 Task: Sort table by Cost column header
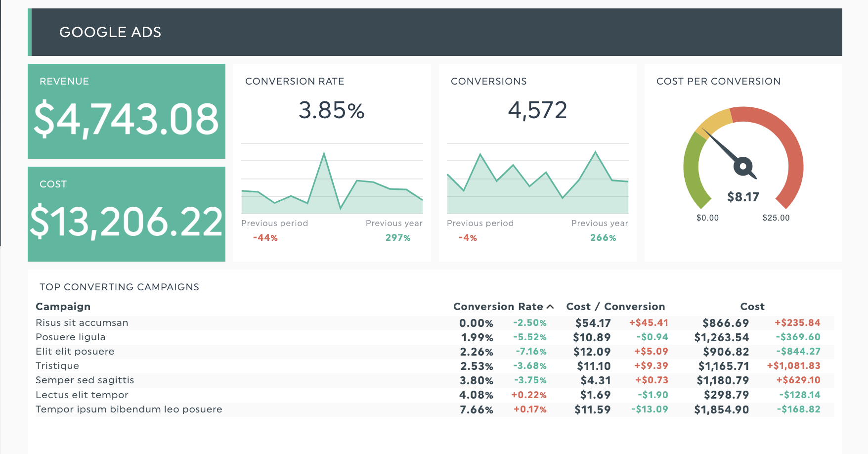[x=752, y=307]
